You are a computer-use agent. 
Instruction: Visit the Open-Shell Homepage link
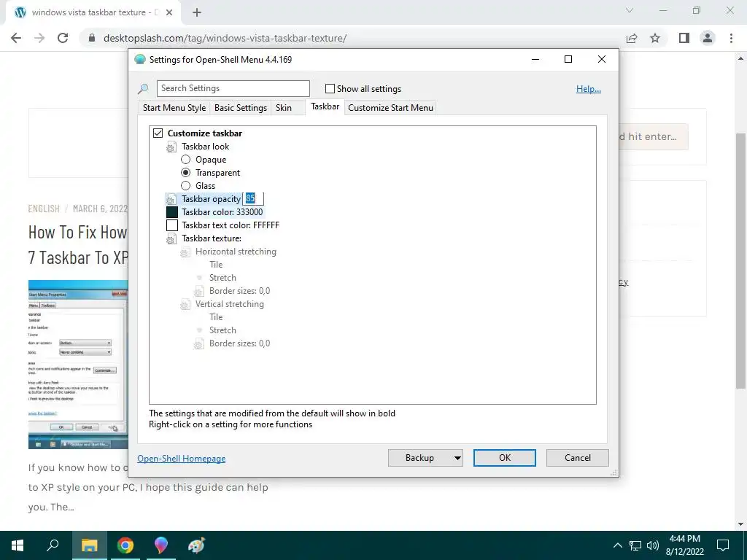coord(182,459)
